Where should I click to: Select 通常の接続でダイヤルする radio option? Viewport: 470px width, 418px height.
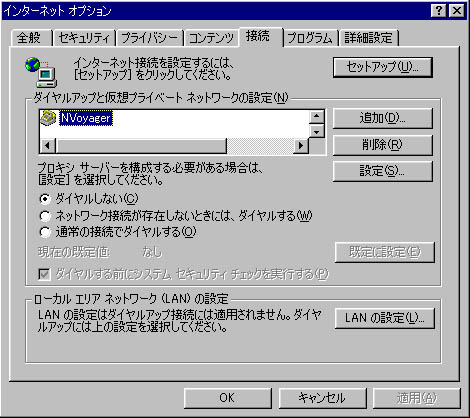coord(45,232)
